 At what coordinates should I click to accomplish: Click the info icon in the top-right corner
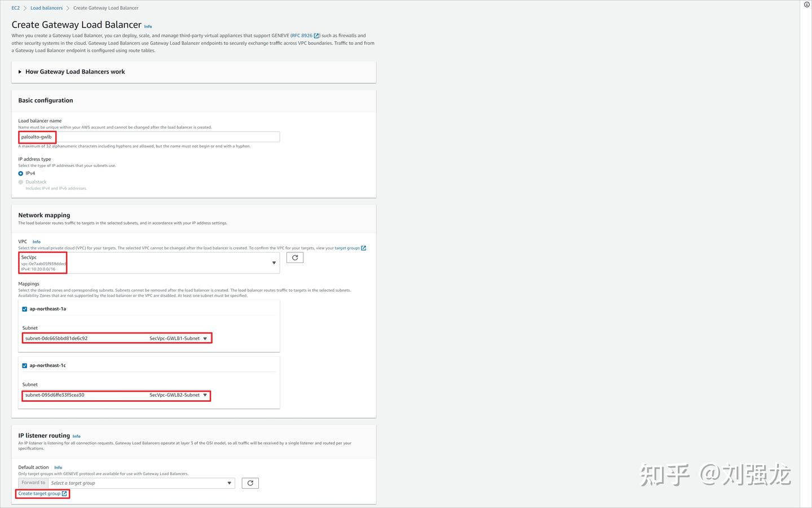point(806,5)
